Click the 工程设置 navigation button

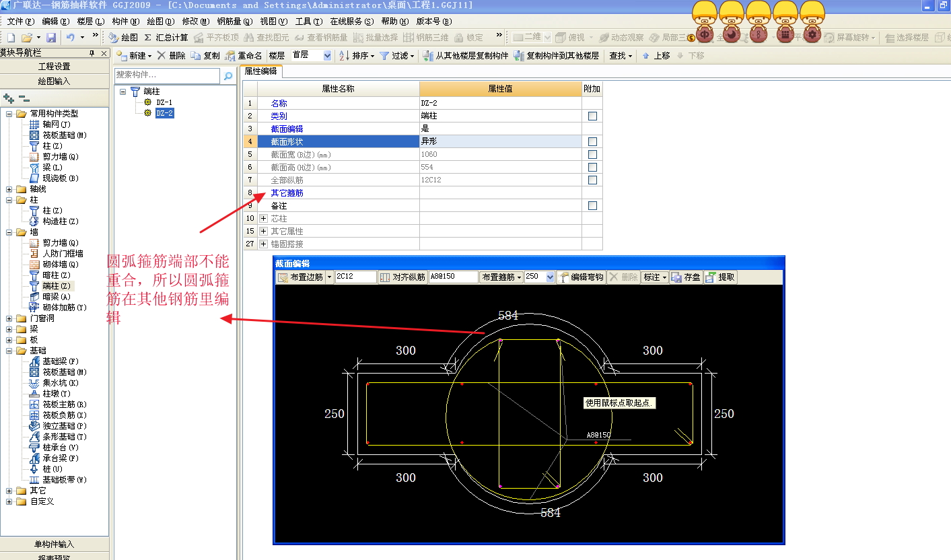(x=55, y=67)
